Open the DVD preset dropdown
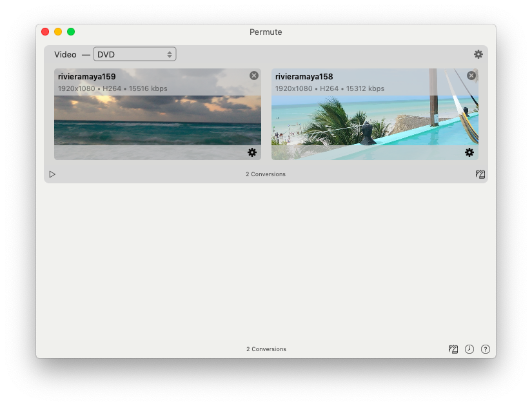Screen dimensions: 532x406 [x=134, y=54]
